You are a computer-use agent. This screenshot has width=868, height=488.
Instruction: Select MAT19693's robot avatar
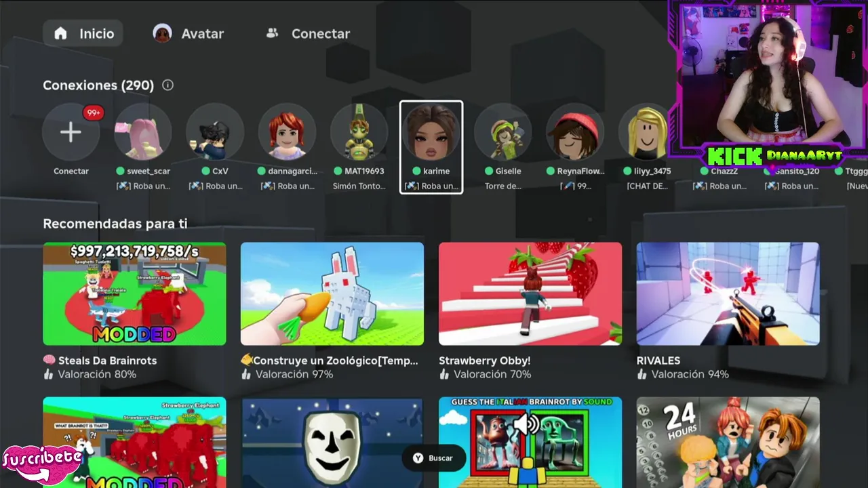pyautogui.click(x=359, y=132)
